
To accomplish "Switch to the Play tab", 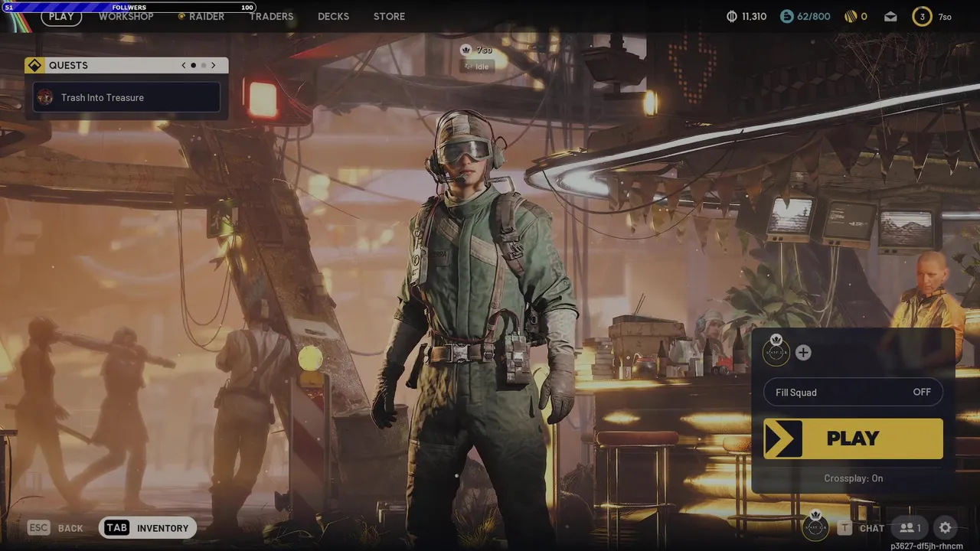I will click(61, 16).
